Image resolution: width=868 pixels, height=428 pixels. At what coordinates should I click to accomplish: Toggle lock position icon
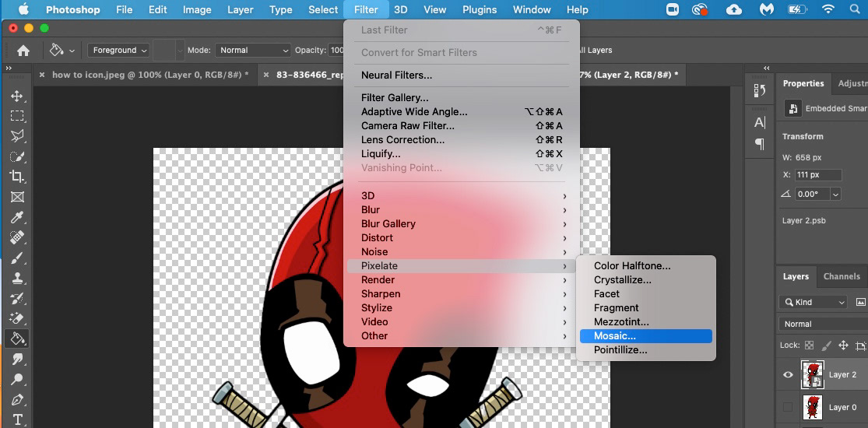click(x=843, y=346)
